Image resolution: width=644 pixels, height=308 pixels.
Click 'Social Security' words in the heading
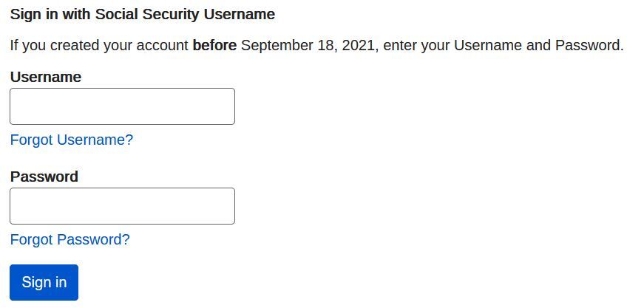pyautogui.click(x=160, y=14)
